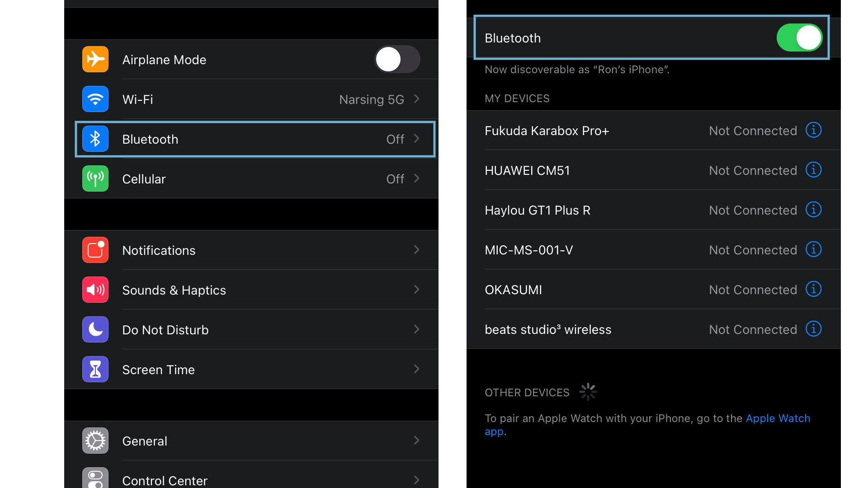The width and height of the screenshot is (868, 488).
Task: Tap the Airplane Mode label text
Action: pos(164,60)
